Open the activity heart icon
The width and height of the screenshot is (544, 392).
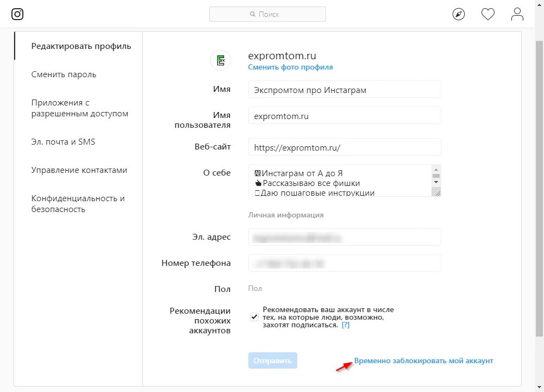(x=488, y=14)
